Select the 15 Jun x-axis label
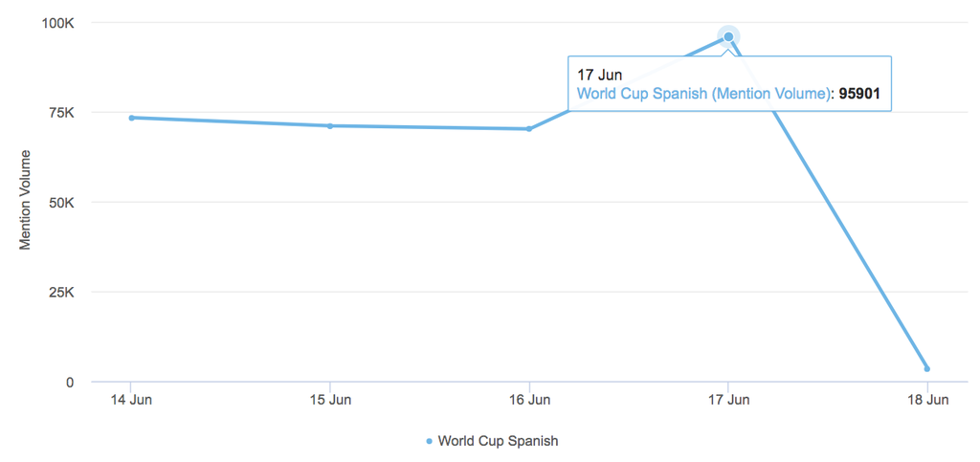980x462 pixels. click(x=330, y=400)
